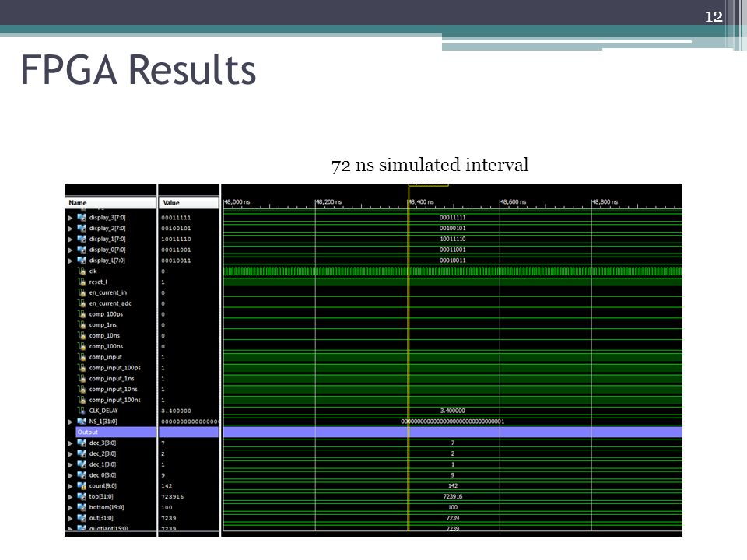Image resolution: width=747 pixels, height=560 pixels.
Task: Click the comp_input signal icon
Action: point(82,357)
